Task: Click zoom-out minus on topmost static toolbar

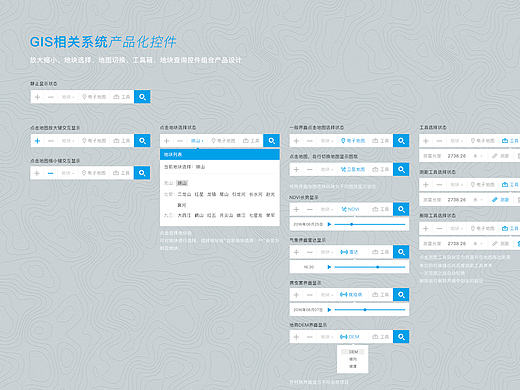Action: pyautogui.click(x=51, y=97)
